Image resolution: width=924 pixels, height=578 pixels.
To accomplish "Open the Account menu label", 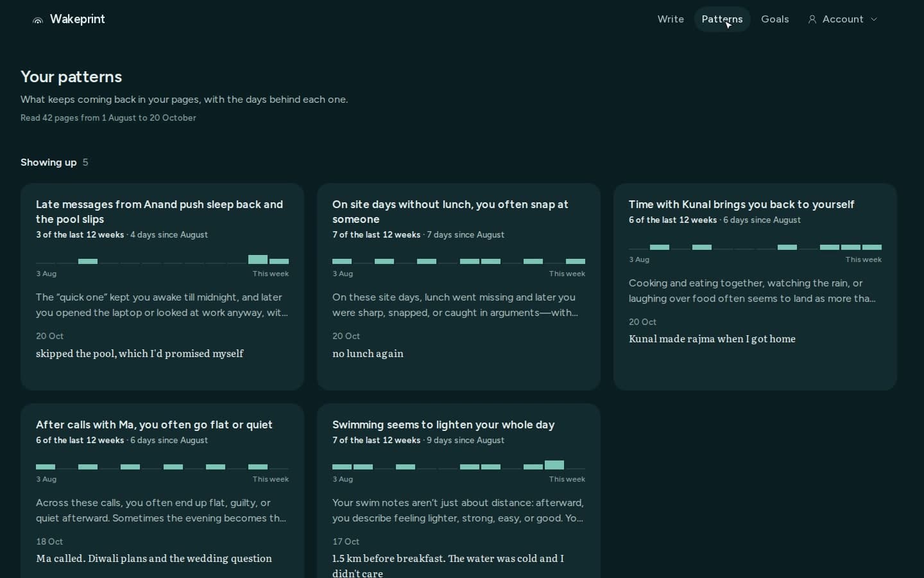I will [x=843, y=19].
